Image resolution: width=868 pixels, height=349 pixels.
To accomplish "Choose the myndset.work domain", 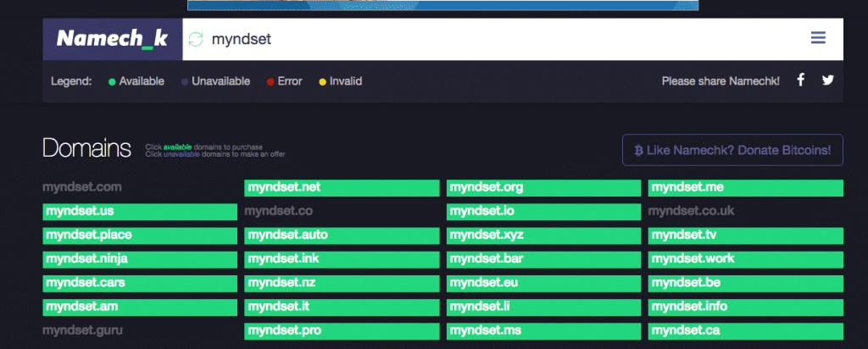I will pyautogui.click(x=746, y=259).
